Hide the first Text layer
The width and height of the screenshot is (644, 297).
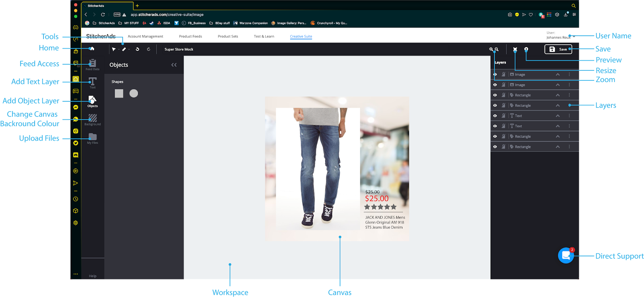coord(495,116)
